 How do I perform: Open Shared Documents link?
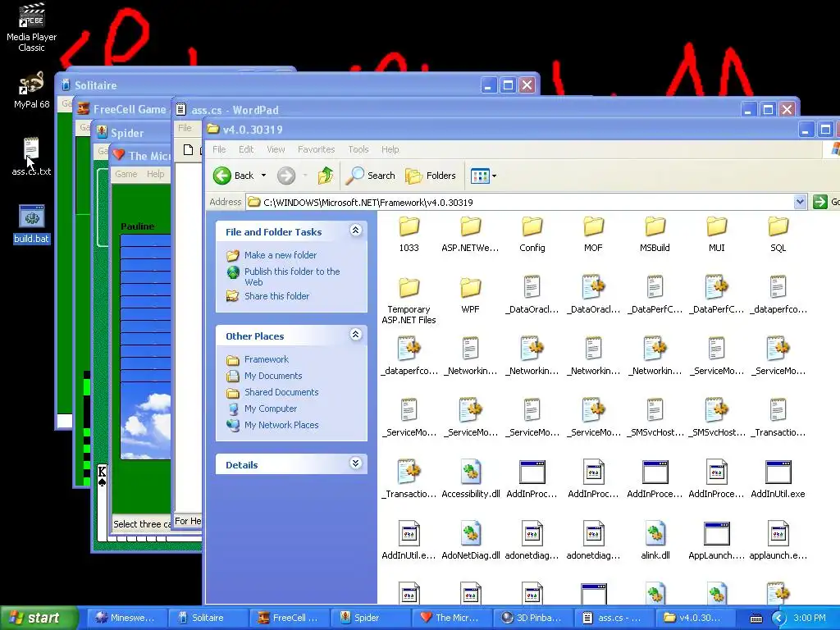click(x=281, y=392)
